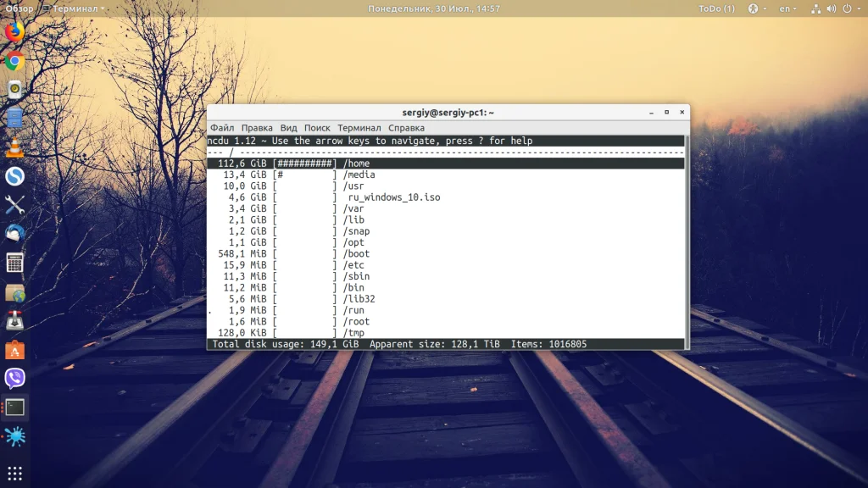Maximize the terminal window

(667, 113)
